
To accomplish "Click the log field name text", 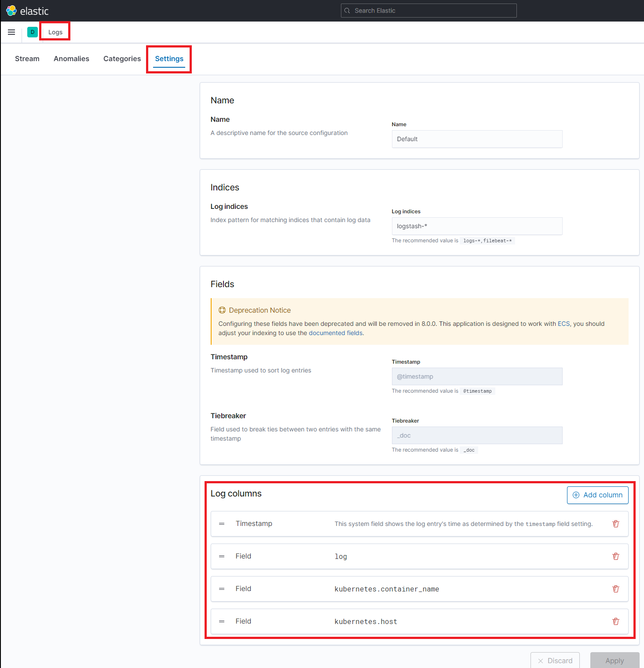I will tap(340, 556).
